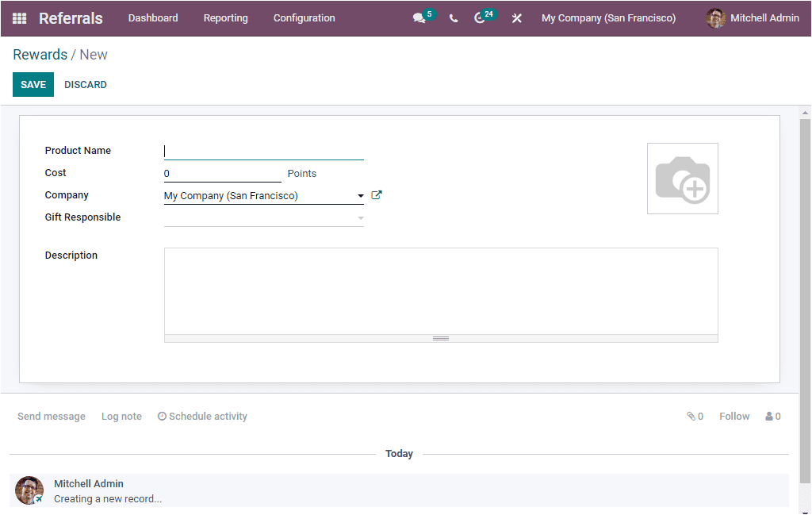
Task: Open Company record via external link icon
Action: 376,194
